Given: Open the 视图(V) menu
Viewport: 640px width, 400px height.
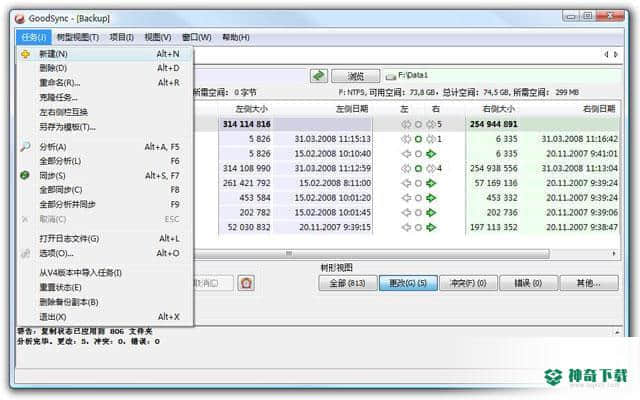Looking at the screenshot, I should tap(158, 37).
